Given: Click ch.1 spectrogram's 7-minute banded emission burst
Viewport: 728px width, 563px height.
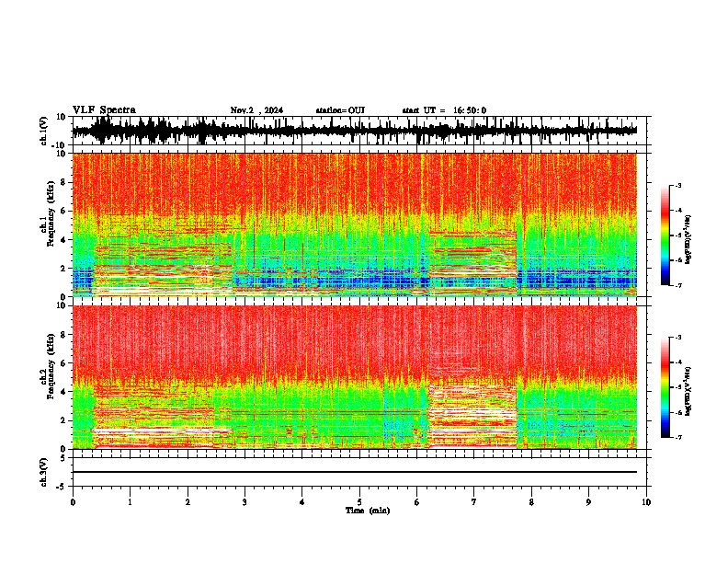Looking at the screenshot, I should point(472,263).
